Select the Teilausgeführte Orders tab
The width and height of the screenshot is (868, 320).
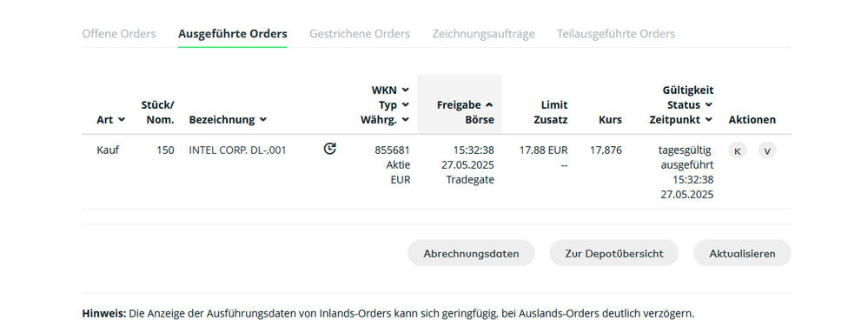616,34
